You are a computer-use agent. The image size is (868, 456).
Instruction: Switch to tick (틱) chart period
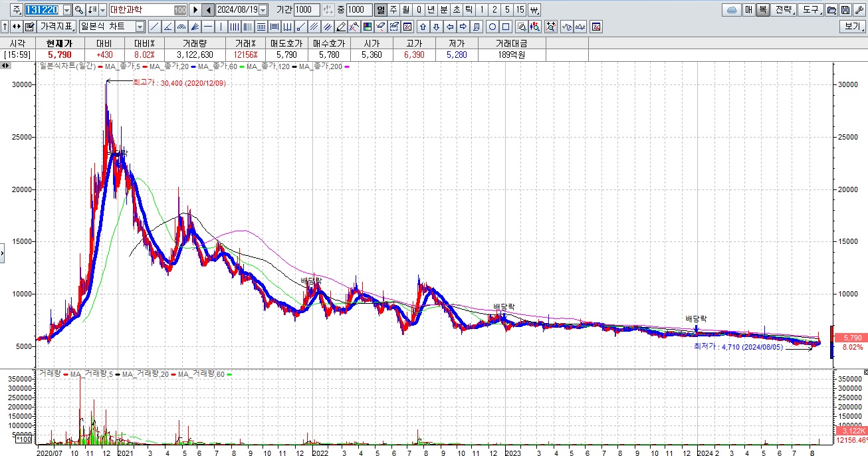point(469,10)
